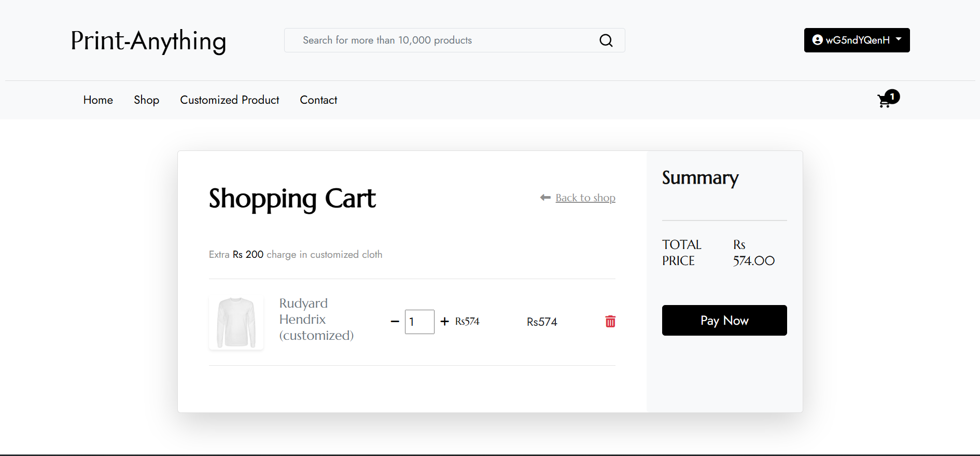Viewport: 980px width, 456px height.
Task: Click the user avatar icon in account button
Action: 817,40
